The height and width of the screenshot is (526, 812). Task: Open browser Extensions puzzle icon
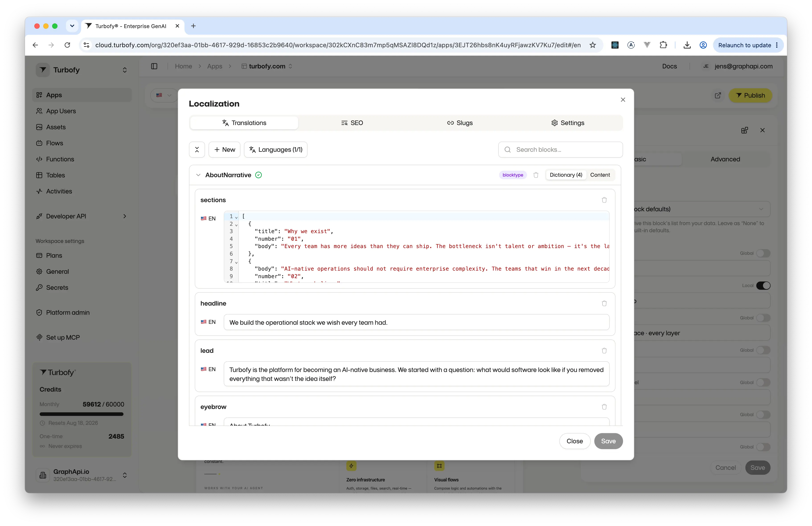tap(663, 45)
